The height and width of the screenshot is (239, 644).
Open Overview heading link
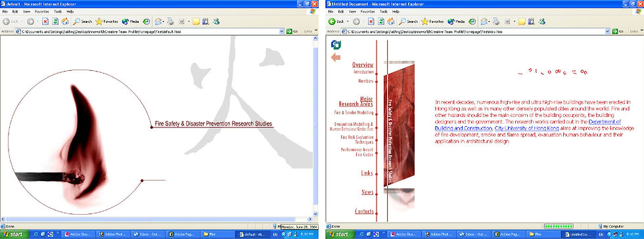tap(363, 64)
